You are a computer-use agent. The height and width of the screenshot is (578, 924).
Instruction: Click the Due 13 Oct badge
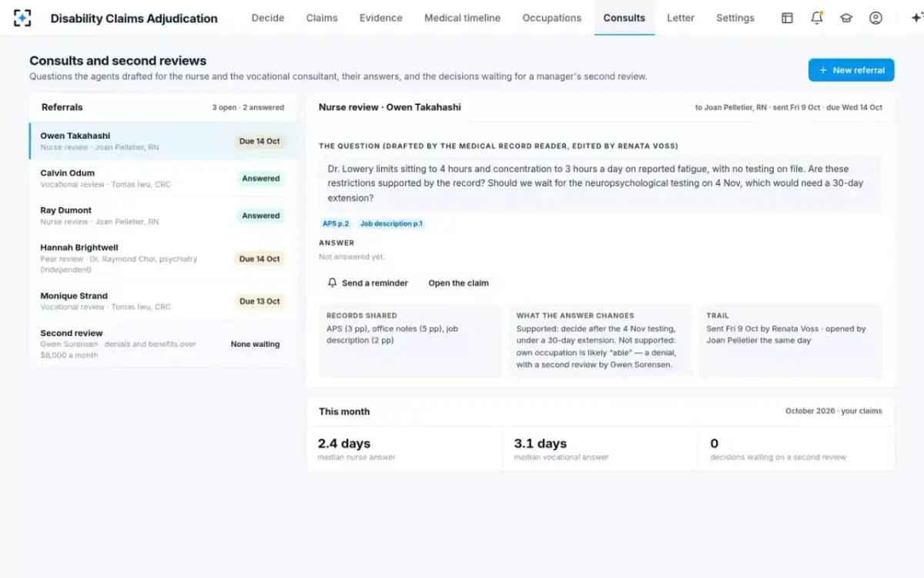[x=259, y=301]
